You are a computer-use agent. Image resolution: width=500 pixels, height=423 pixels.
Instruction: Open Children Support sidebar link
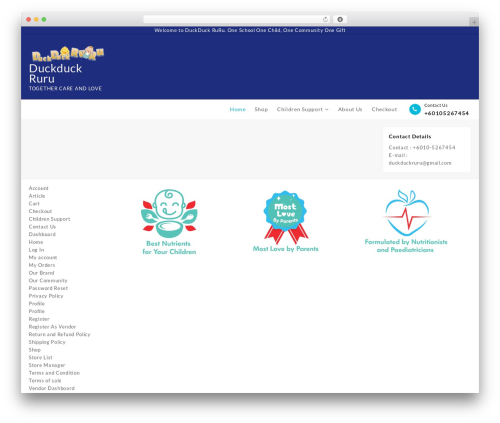coord(49,219)
